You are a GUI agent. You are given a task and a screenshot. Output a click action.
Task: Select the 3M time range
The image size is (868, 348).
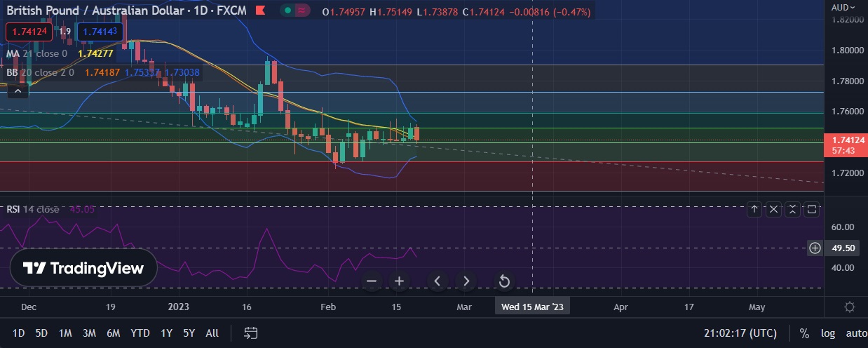(x=89, y=333)
